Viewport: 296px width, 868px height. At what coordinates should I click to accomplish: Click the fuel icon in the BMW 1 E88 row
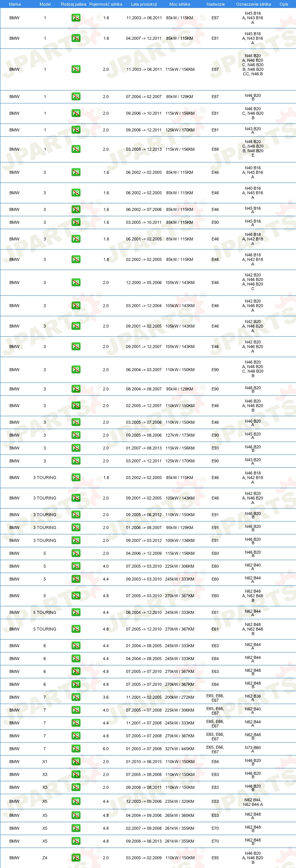tap(76, 149)
